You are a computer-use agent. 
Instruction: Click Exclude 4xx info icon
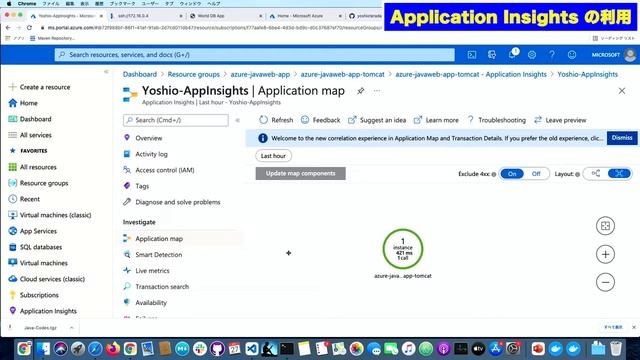(x=494, y=174)
